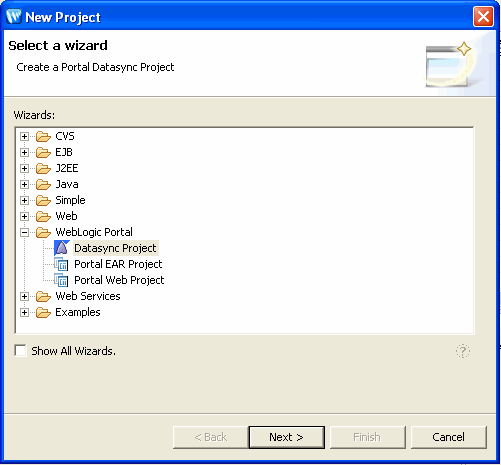The image size is (501, 465).
Task: Select the Simple label
Action: point(70,200)
